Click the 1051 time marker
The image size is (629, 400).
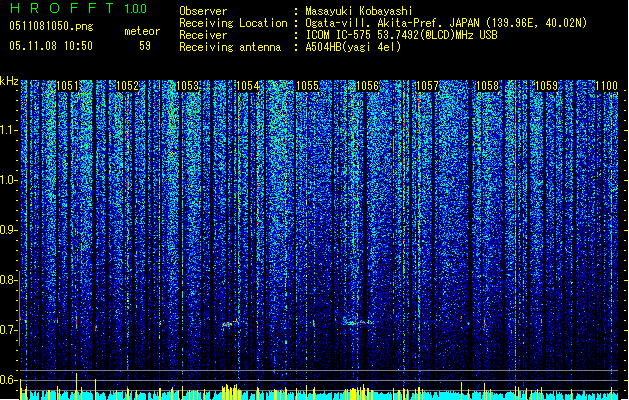coord(67,86)
